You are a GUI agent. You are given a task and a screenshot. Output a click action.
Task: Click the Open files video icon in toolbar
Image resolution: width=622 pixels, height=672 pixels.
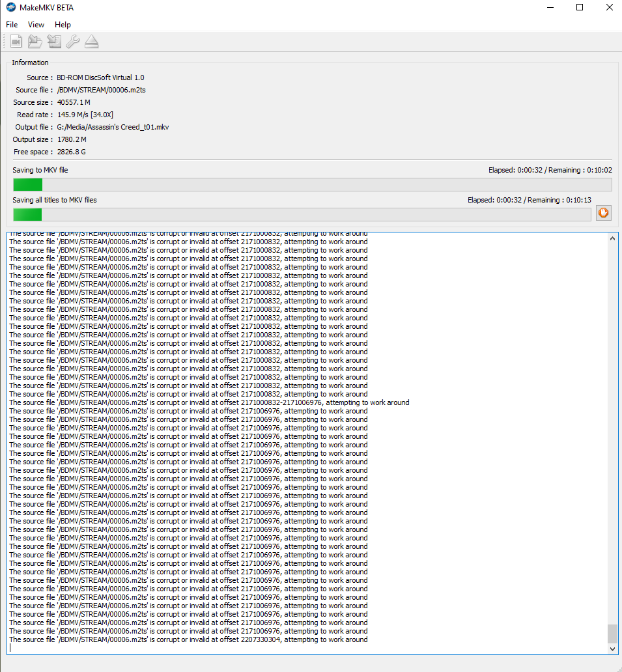[16, 42]
